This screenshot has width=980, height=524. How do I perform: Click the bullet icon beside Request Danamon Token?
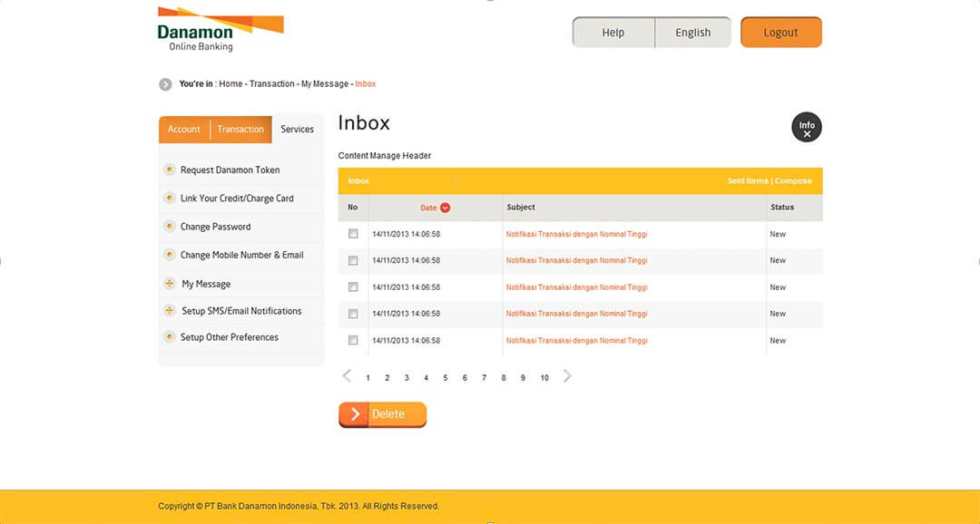[x=170, y=170]
